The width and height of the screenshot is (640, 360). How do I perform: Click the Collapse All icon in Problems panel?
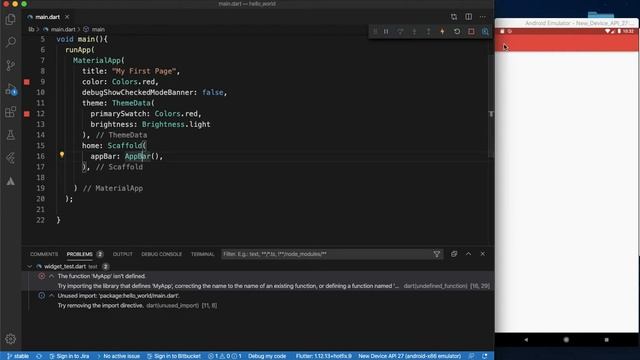[454, 254]
